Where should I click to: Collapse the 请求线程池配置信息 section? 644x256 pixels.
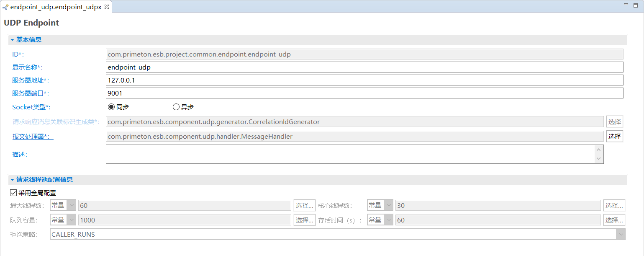click(x=13, y=180)
